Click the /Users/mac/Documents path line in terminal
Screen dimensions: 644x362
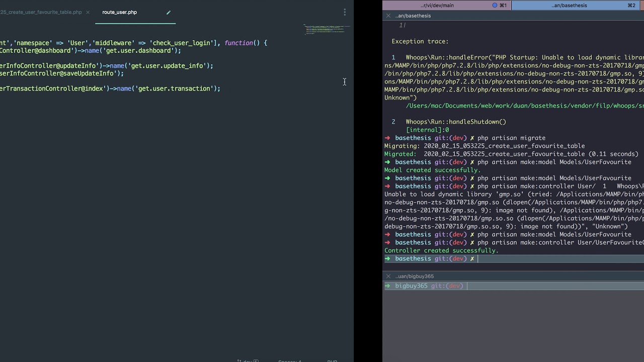[525, 106]
